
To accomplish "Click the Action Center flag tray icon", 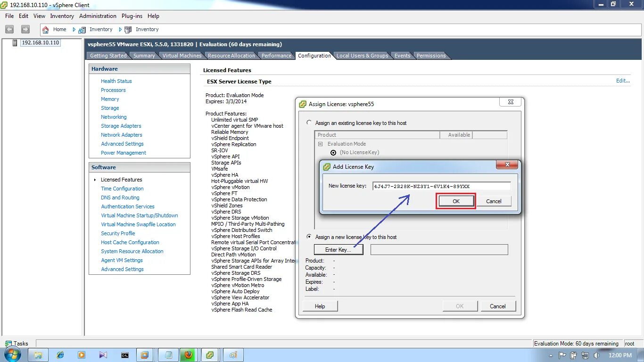I will pos(562,355).
